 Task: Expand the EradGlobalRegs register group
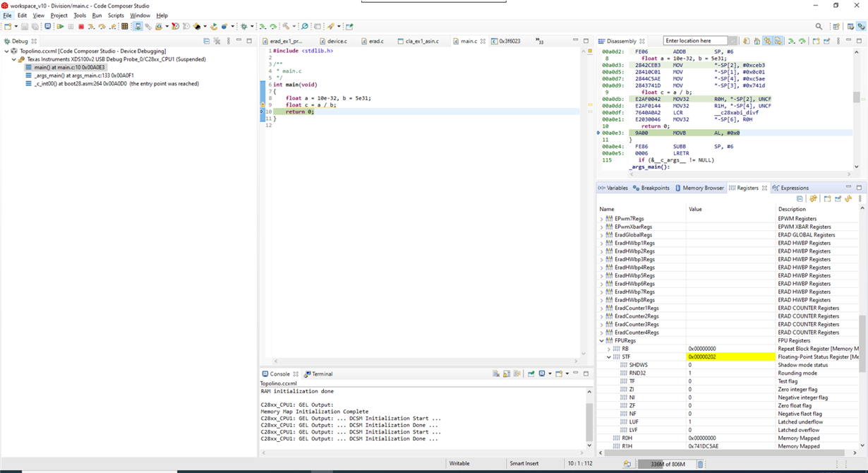tap(601, 234)
